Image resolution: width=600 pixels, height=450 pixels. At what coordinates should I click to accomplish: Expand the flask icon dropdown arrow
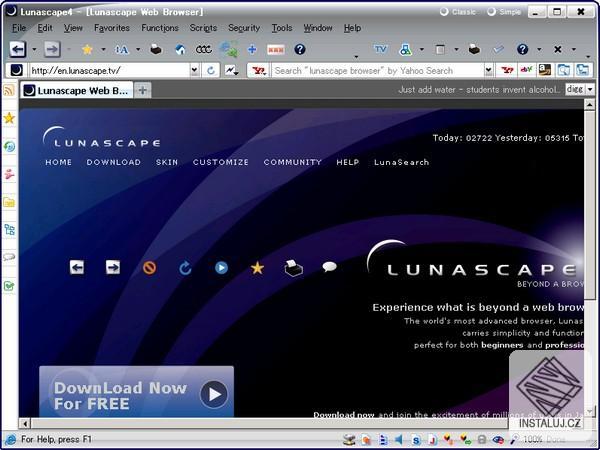(421, 49)
